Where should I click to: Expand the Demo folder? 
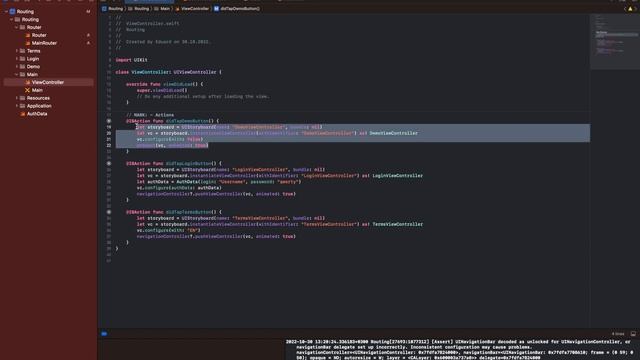pos(17,67)
